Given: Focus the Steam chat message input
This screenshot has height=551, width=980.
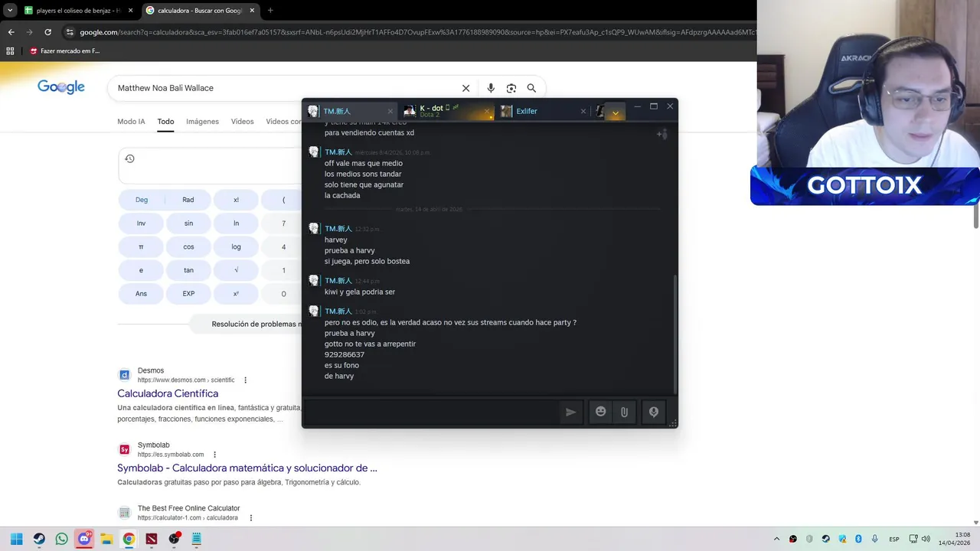Looking at the screenshot, I should pyautogui.click(x=431, y=412).
